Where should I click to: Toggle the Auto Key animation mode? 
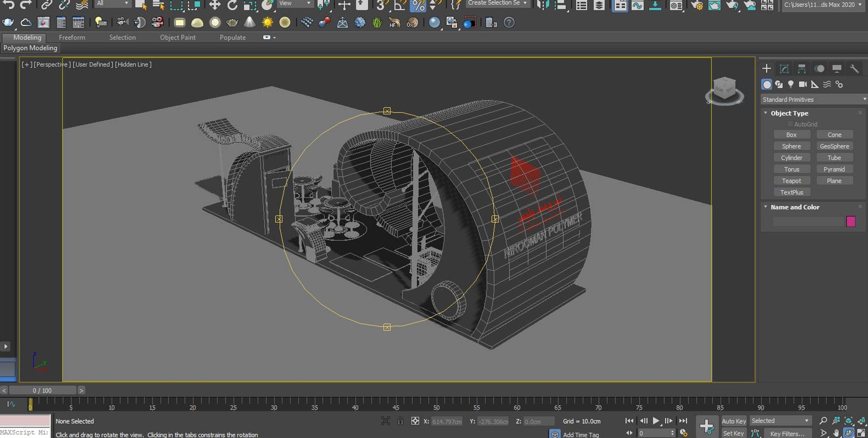[733, 421]
